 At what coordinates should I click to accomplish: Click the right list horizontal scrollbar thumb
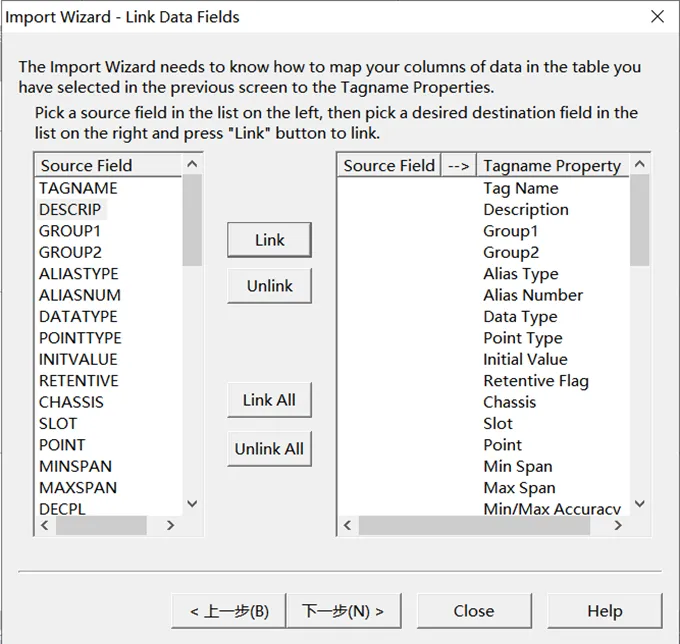click(x=474, y=526)
